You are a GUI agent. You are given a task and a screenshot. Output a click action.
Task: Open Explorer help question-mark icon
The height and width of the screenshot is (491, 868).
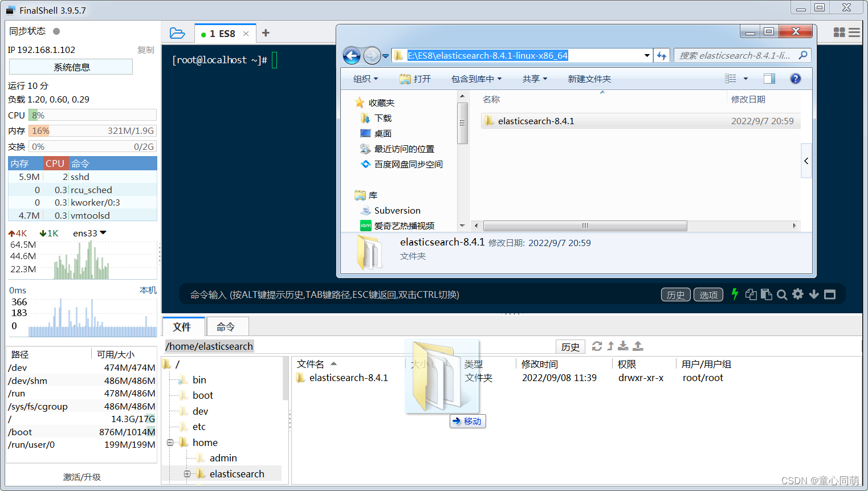pyautogui.click(x=796, y=79)
